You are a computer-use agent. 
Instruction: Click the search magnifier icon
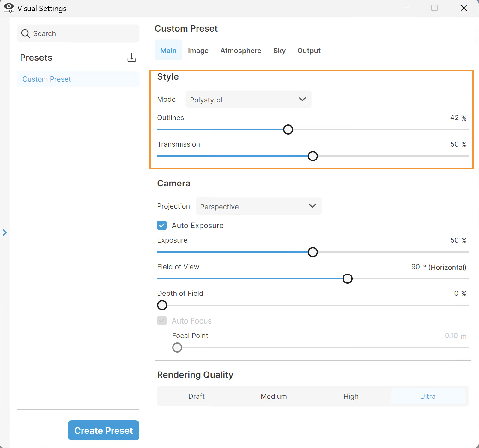coord(26,33)
